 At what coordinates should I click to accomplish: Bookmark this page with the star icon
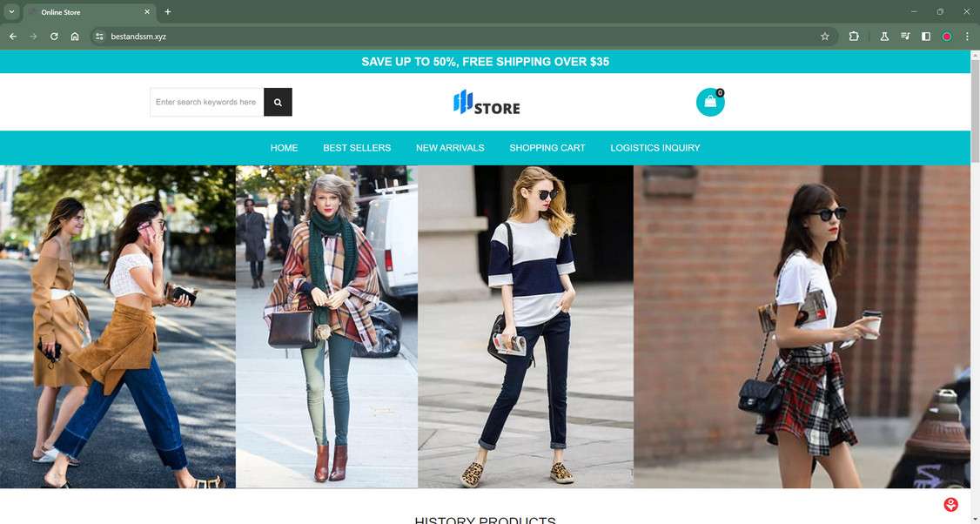(x=825, y=37)
